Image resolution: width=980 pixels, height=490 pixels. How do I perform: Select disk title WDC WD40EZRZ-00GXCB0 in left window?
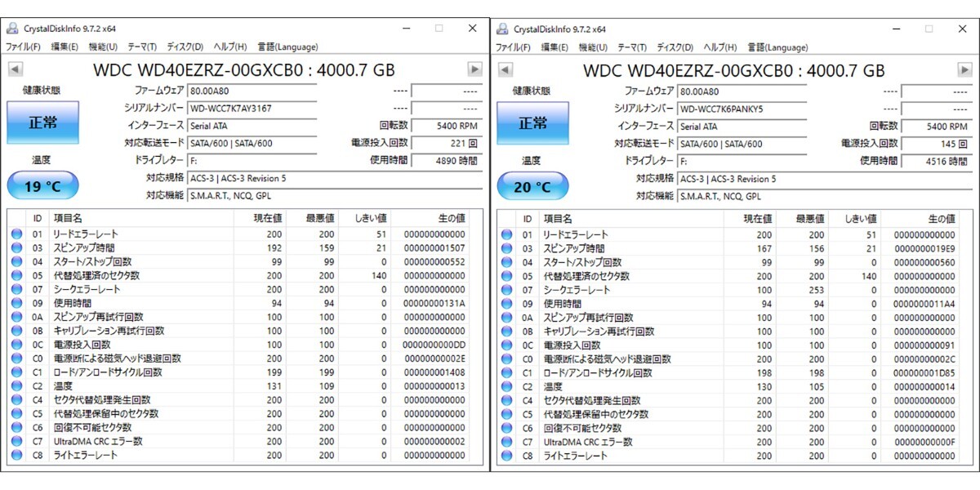pyautogui.click(x=245, y=70)
